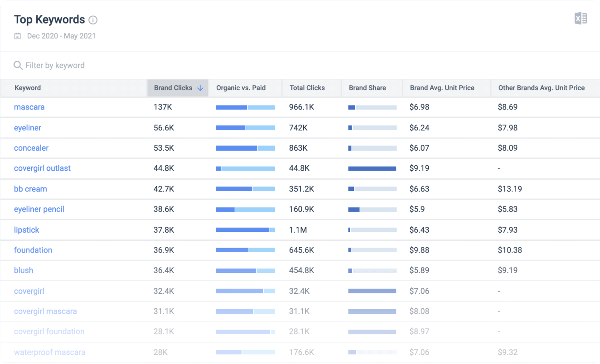Screen dimensions: 600x364
Task: Open the concealer keyword details
Action: pyautogui.click(x=31, y=148)
